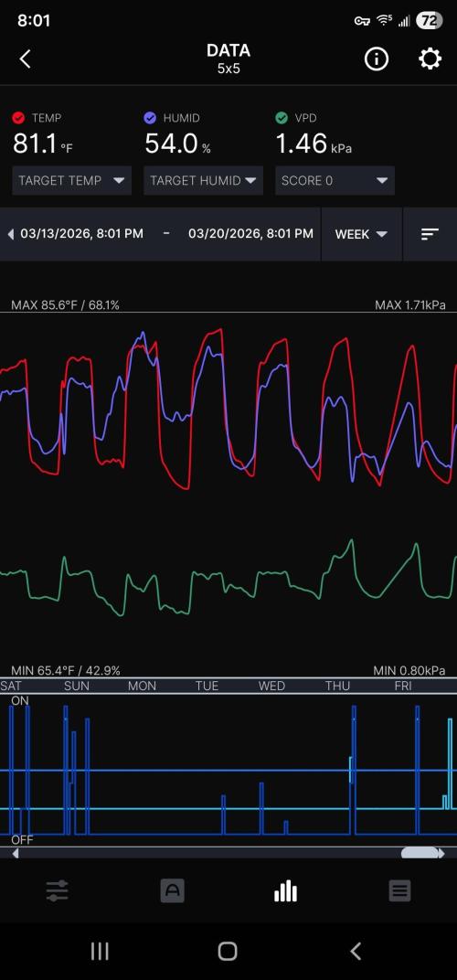457x980 pixels.
Task: Tap the VPN key icon in status bar
Action: [x=362, y=21]
